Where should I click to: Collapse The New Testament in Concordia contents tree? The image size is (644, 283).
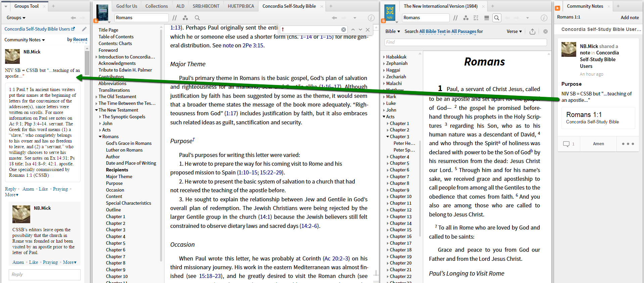pos(96,110)
